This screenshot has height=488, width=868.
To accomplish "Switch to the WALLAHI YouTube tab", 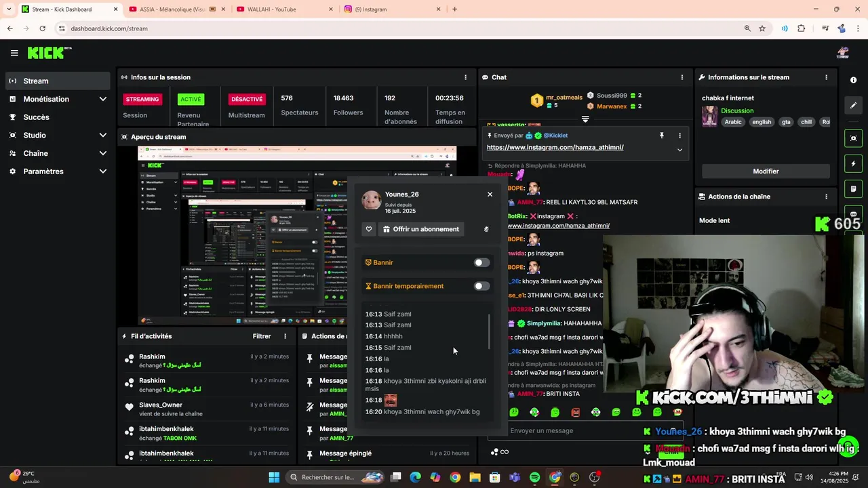I will pos(285,9).
